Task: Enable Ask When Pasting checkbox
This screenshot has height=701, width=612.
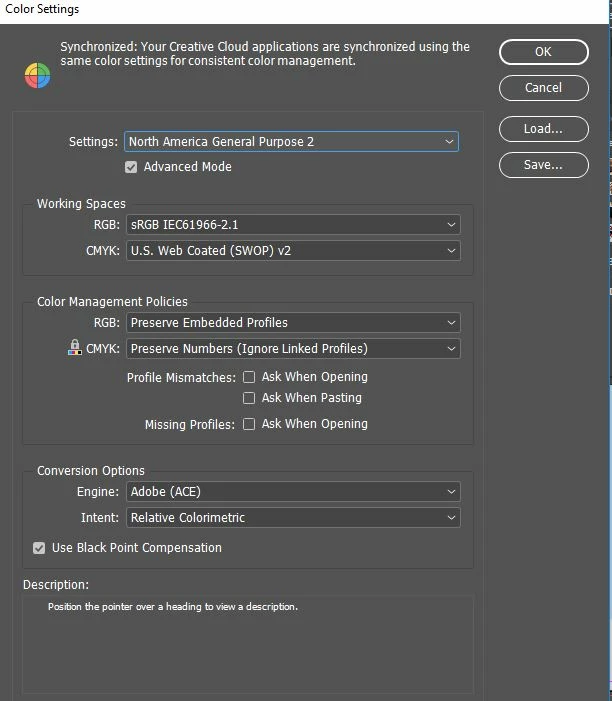Action: (249, 398)
